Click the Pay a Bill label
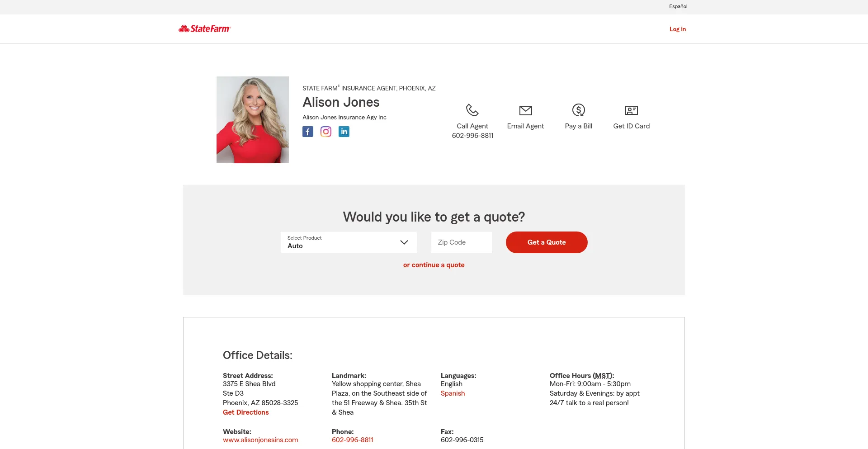The width and height of the screenshot is (868, 449). (x=579, y=126)
